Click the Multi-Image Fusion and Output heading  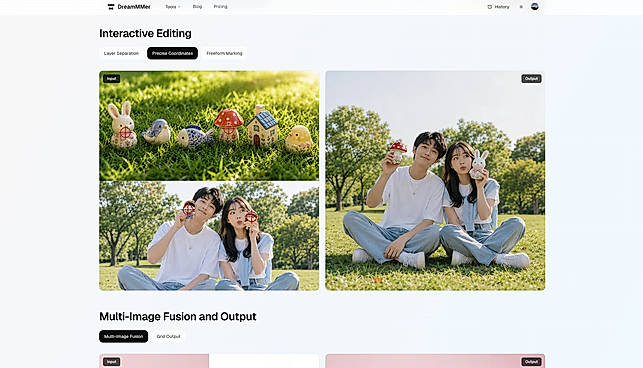[178, 316]
